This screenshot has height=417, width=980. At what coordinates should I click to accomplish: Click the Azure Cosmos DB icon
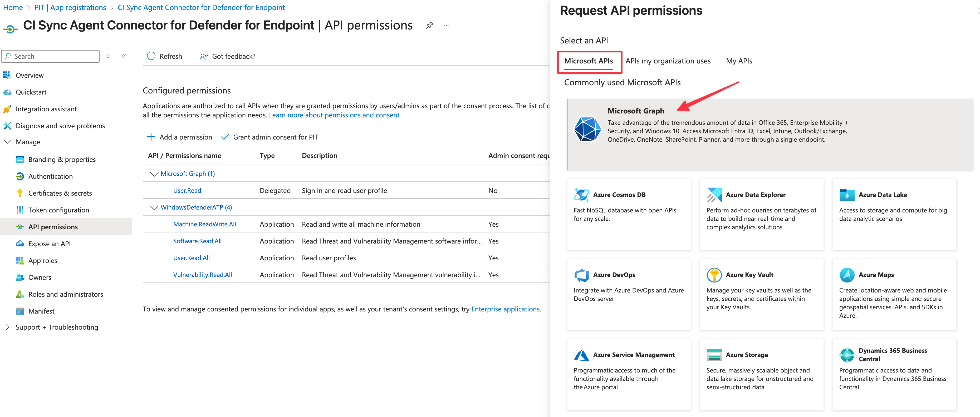[x=581, y=195]
